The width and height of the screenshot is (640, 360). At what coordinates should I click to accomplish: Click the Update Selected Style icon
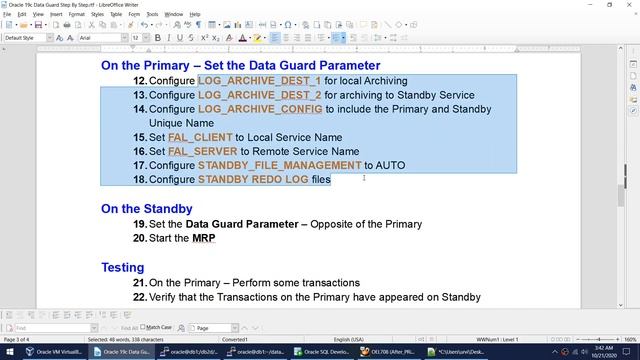(x=60, y=38)
